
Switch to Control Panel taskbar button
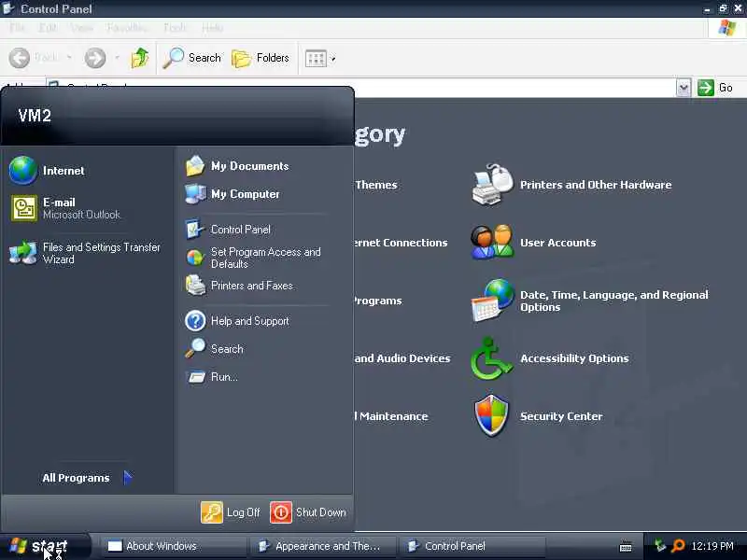[x=472, y=546]
